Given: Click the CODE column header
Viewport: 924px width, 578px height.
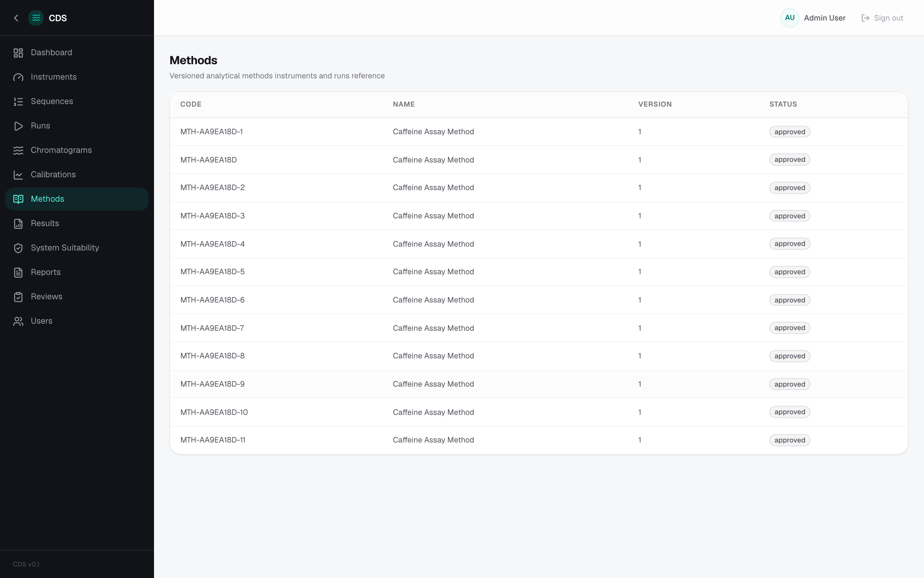Looking at the screenshot, I should click(x=191, y=104).
